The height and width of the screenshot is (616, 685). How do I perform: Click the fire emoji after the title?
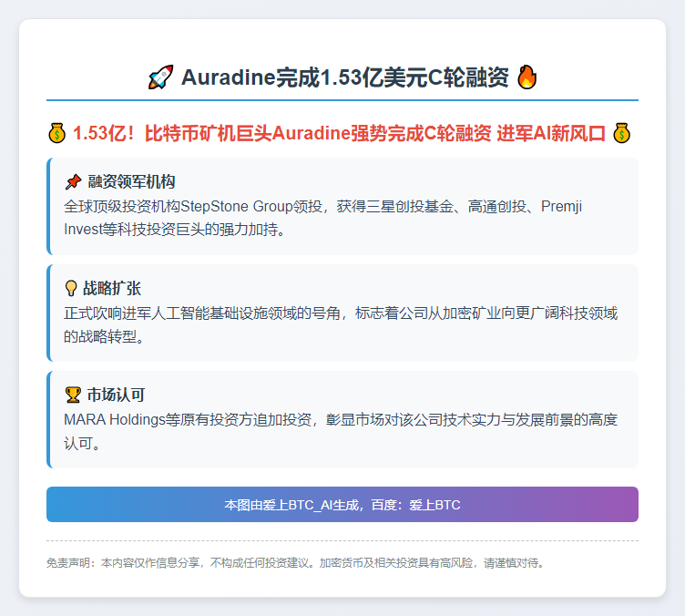coord(527,77)
